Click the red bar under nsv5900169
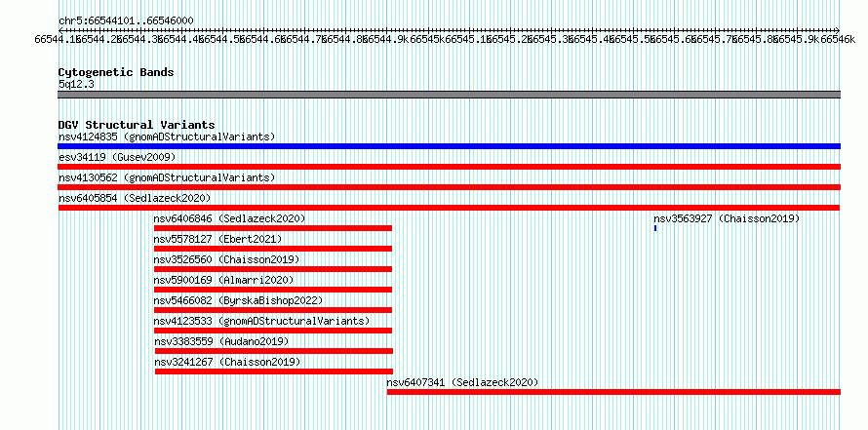The image size is (868, 430). coord(273,290)
